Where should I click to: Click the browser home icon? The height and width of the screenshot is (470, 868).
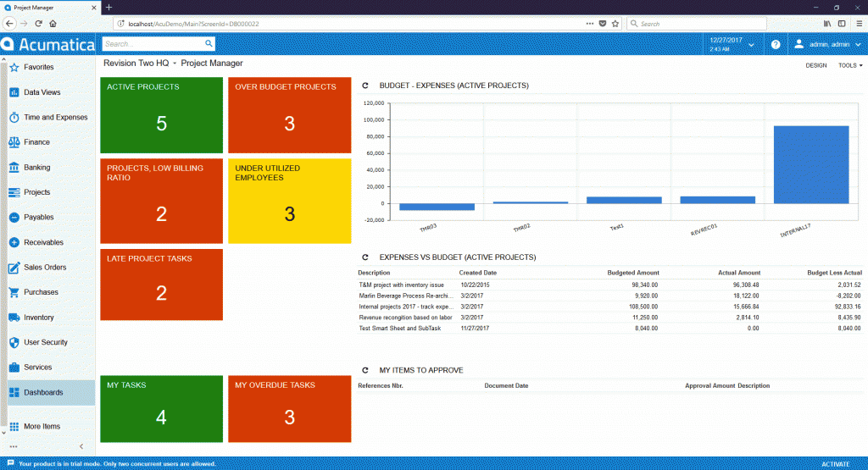pos(53,24)
